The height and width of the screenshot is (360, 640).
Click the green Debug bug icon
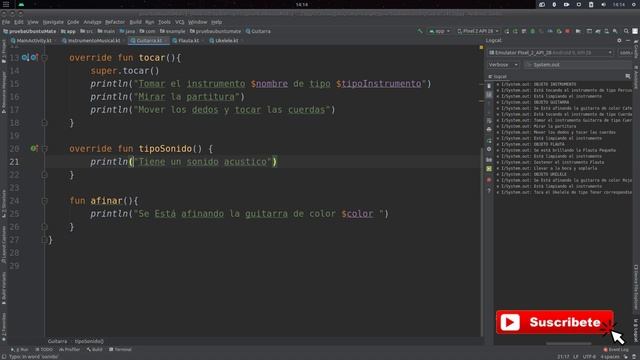(533, 31)
